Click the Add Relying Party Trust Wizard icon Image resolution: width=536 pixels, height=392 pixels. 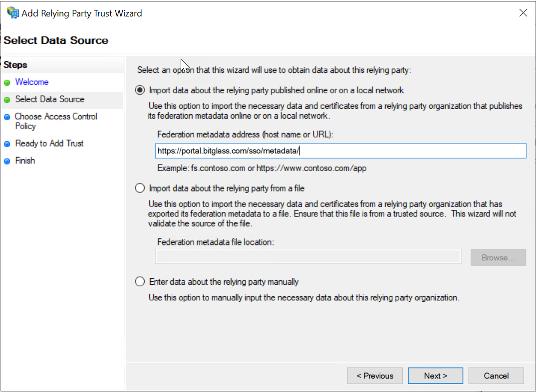coord(12,12)
